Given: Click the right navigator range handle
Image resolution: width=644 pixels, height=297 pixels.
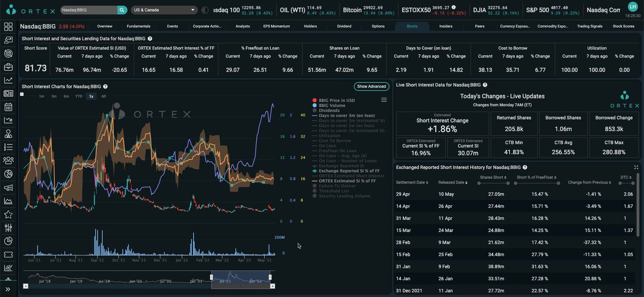Looking at the screenshot, I should (270, 277).
